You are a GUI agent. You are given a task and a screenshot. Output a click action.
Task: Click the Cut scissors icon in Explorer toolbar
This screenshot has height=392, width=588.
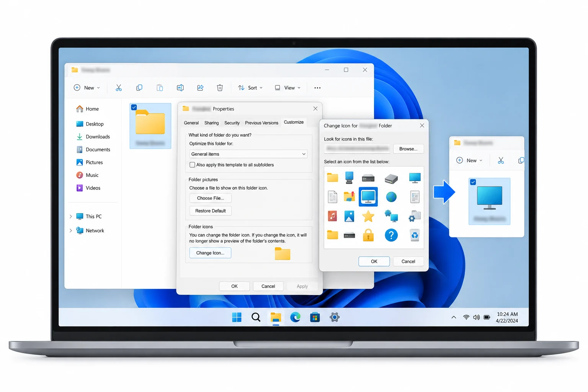[119, 88]
